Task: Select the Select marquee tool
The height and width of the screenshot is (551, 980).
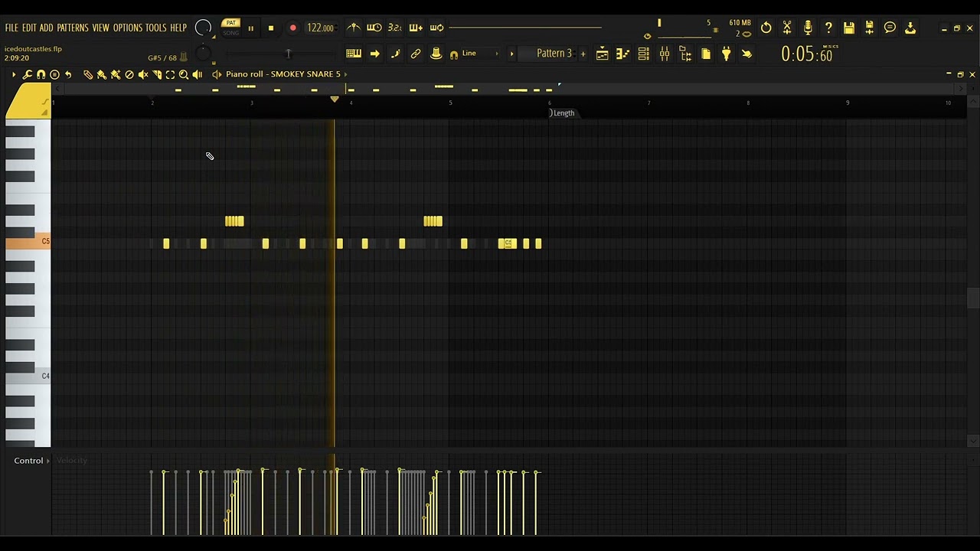Action: [x=170, y=74]
